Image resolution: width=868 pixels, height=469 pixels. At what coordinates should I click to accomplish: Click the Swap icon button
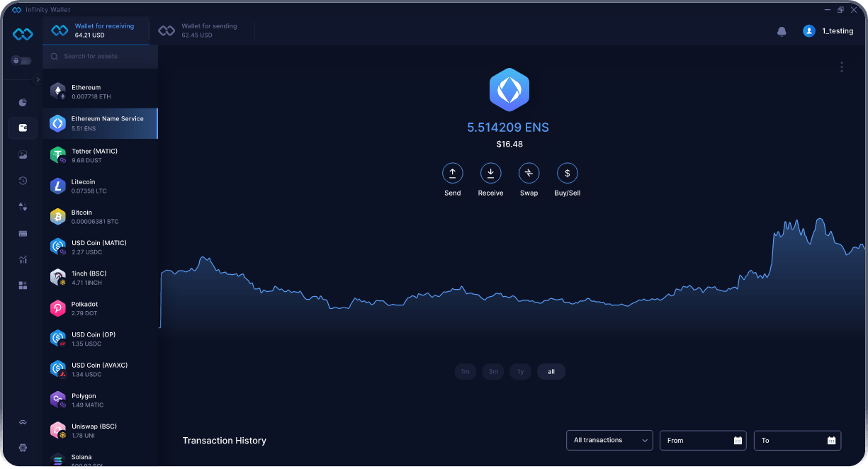(529, 173)
